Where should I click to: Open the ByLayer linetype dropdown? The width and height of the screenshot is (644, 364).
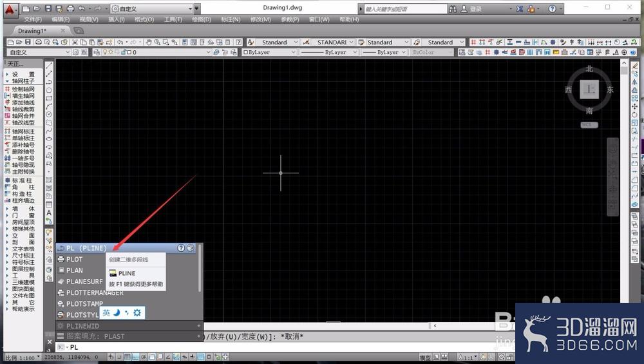tap(355, 52)
